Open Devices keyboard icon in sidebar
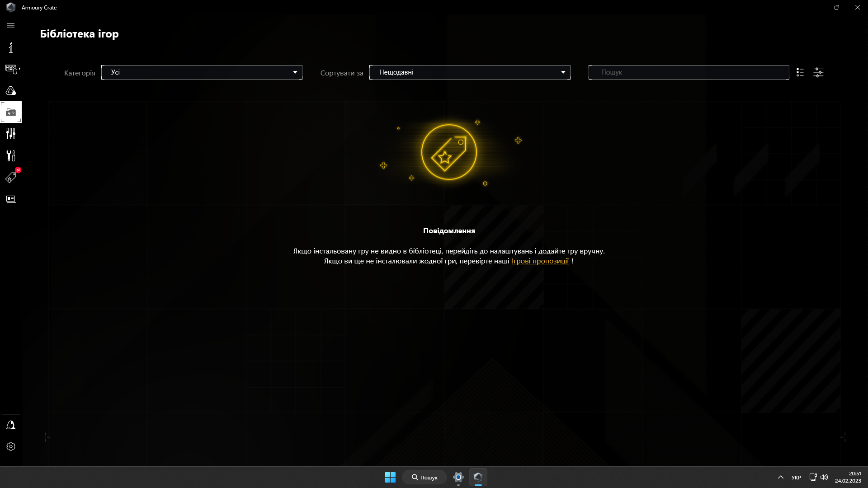868x488 pixels. coord(11,69)
